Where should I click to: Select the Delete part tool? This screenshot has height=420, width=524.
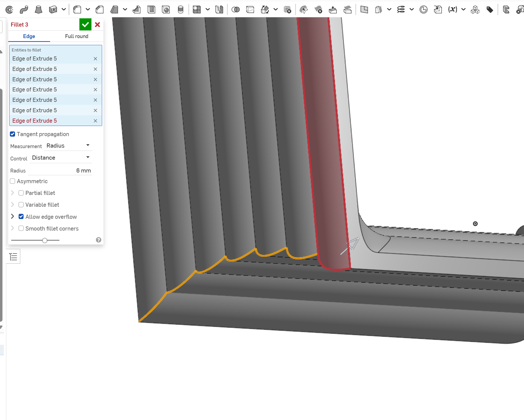(x=287, y=10)
